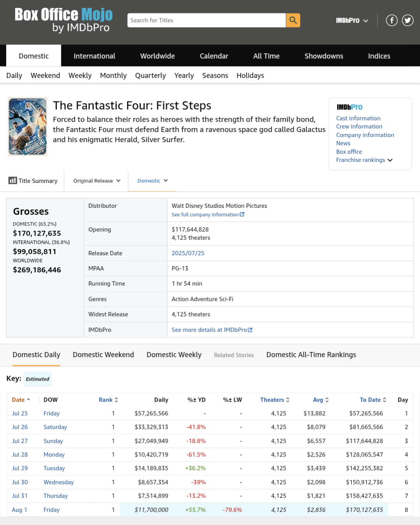Click the -79.6% last week change
This screenshot has width=420, height=525.
pos(232,510)
